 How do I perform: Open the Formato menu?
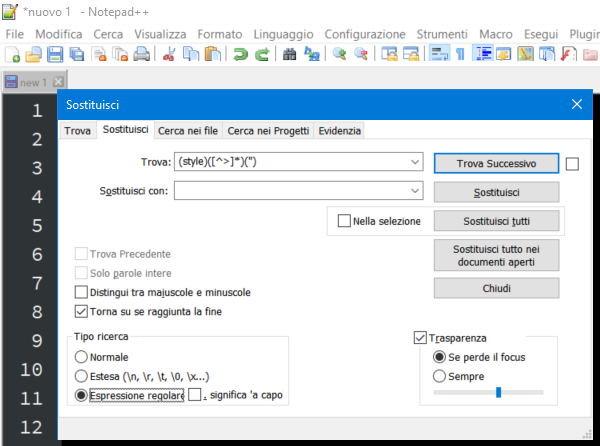point(220,34)
